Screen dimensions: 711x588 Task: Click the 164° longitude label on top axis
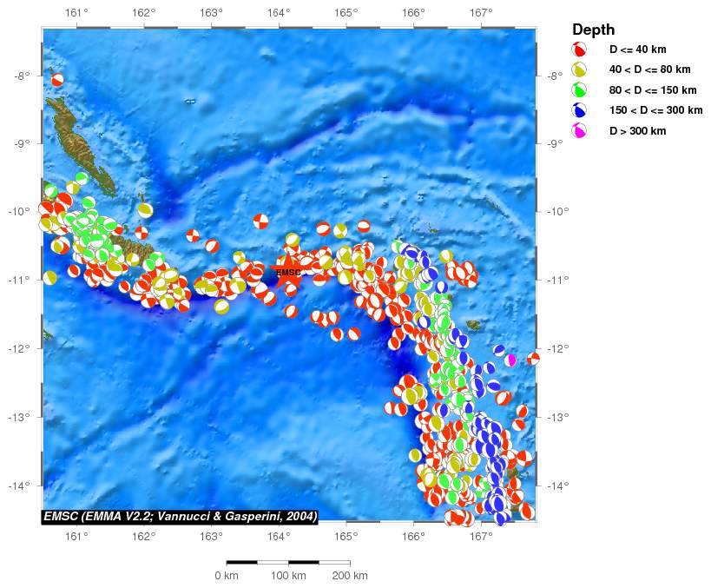(x=279, y=13)
